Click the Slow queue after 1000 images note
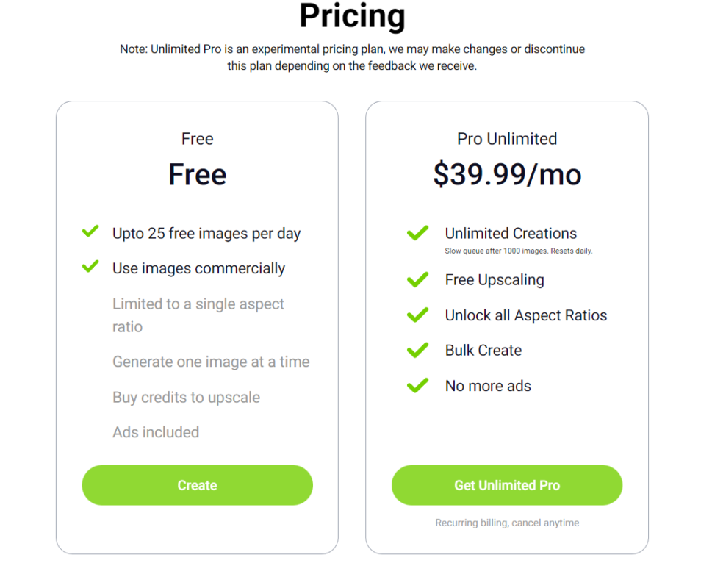The width and height of the screenshot is (712, 588). coord(518,251)
